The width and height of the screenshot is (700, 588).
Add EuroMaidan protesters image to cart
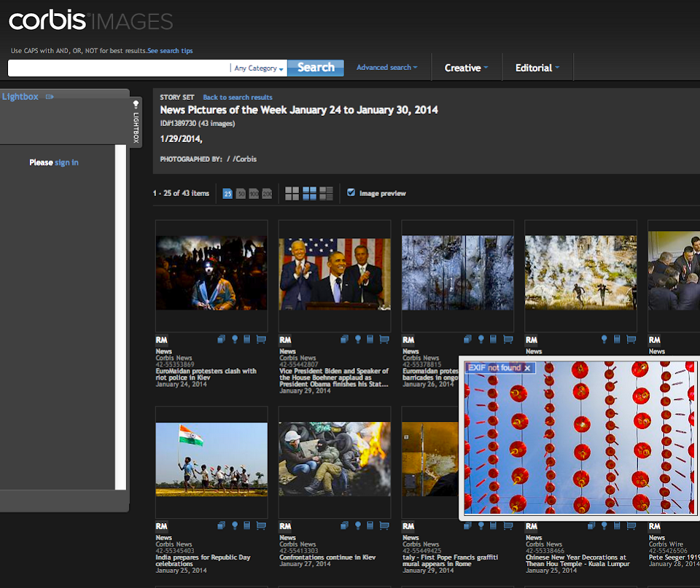261,340
